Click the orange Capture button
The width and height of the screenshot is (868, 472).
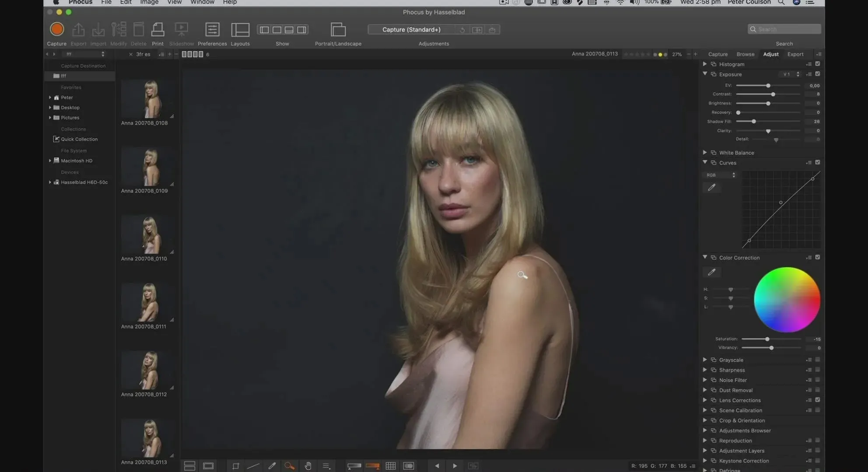(56, 29)
